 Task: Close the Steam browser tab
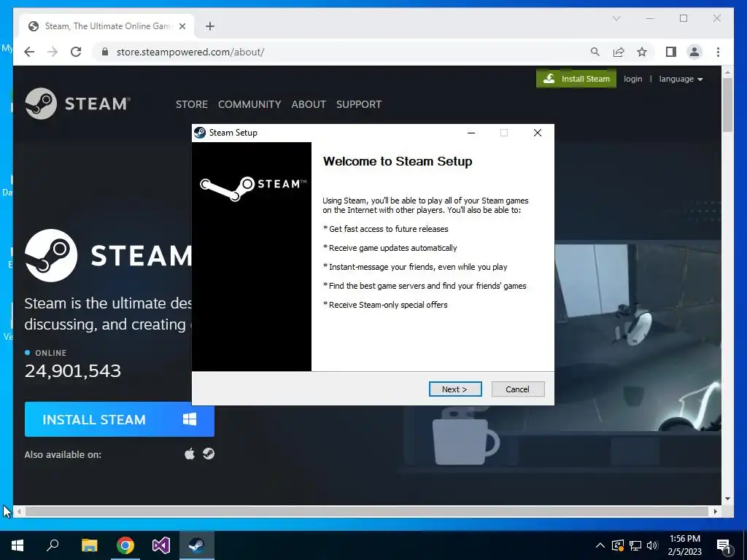182,26
